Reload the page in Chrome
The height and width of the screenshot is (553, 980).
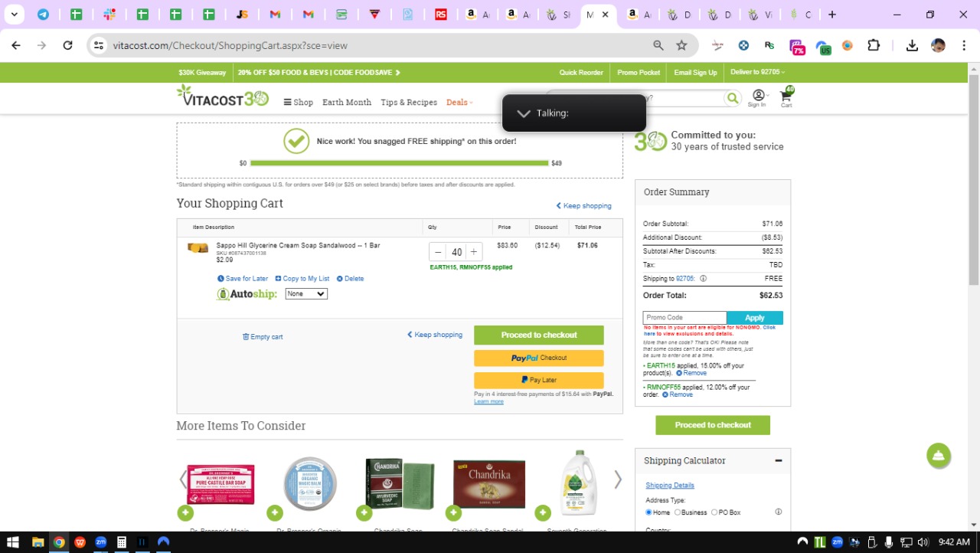[x=67, y=45]
